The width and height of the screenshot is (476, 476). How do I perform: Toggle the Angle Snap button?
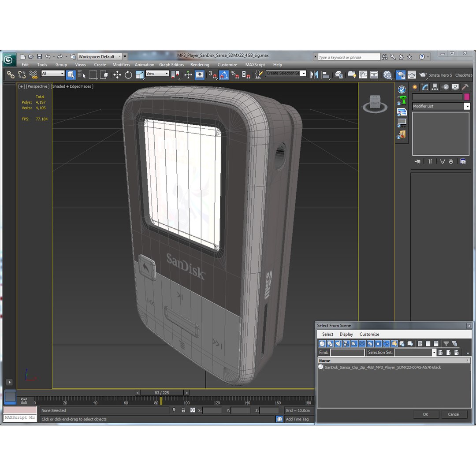click(x=224, y=74)
